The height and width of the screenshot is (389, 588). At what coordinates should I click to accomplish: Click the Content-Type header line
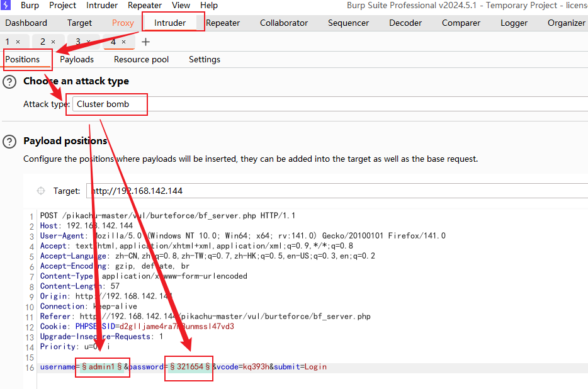144,276
